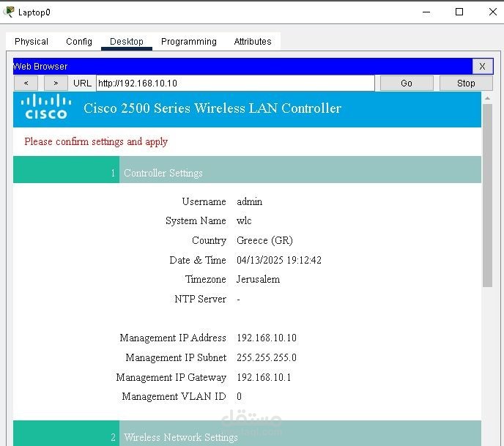This screenshot has height=446, width=504.
Task: Minimize the Laptop0 window
Action: 426,12
